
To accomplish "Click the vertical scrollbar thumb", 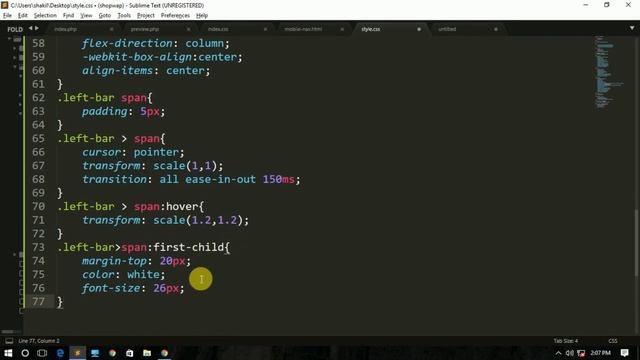I will (x=636, y=244).
